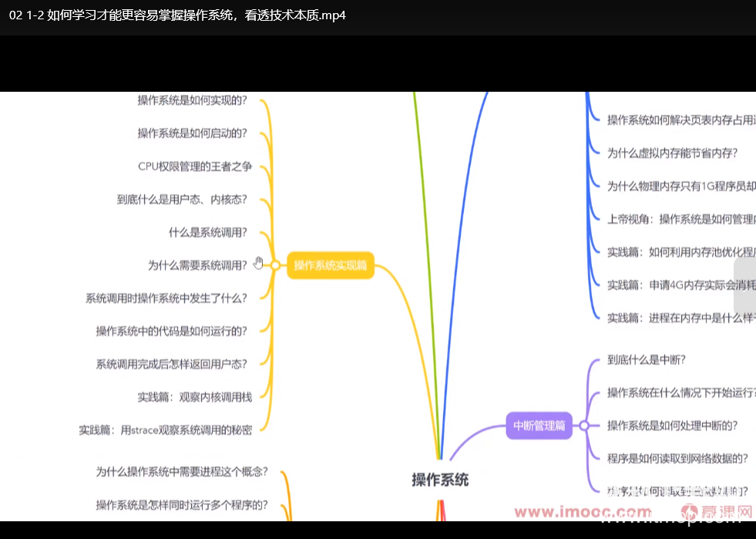
Task: Select the purple 中断管理篇 node
Action: coord(539,426)
